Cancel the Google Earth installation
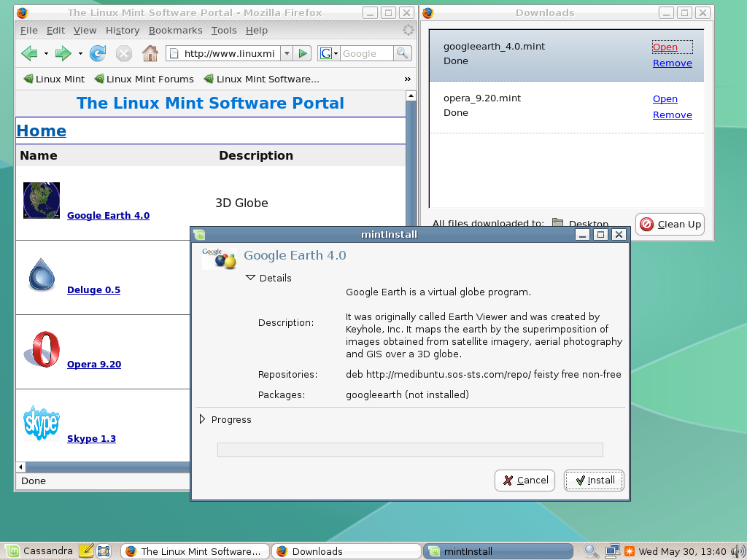This screenshot has width=747, height=560. [x=525, y=480]
